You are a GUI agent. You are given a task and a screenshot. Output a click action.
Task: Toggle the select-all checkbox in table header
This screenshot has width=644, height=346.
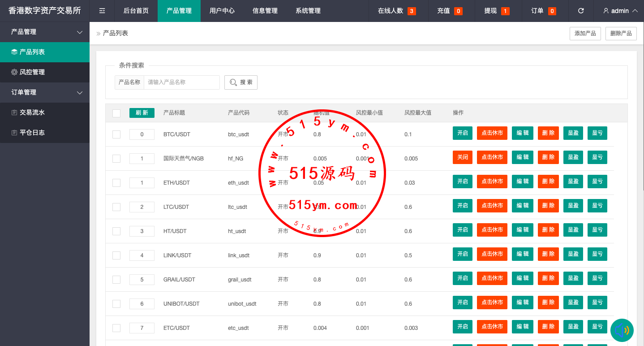pyautogui.click(x=116, y=113)
